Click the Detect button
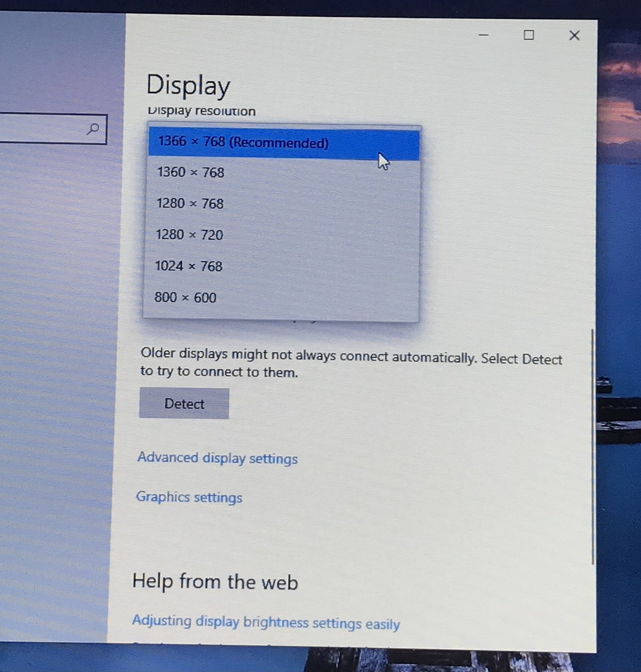 pyautogui.click(x=184, y=403)
